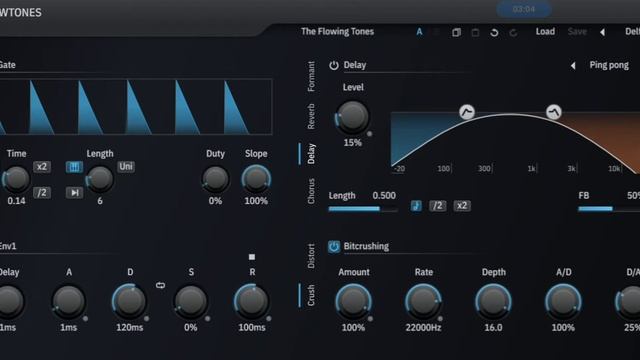Image resolution: width=640 pixels, height=360 pixels.
Task: Click the Save preset button
Action: 577,32
